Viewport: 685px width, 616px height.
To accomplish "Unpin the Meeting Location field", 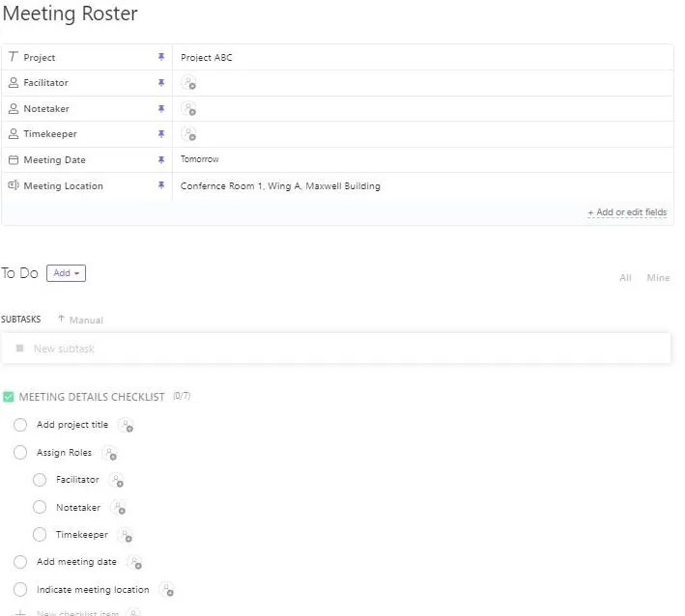I will click(161, 185).
